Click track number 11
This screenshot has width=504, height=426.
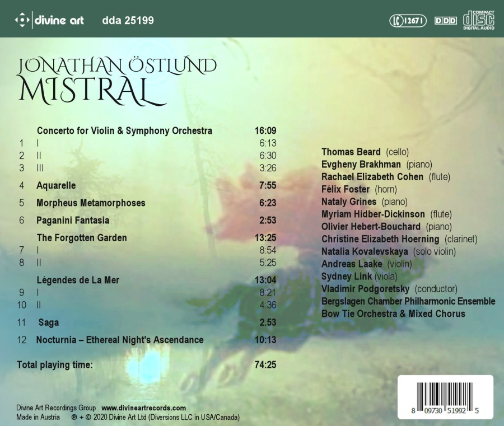tap(21, 322)
